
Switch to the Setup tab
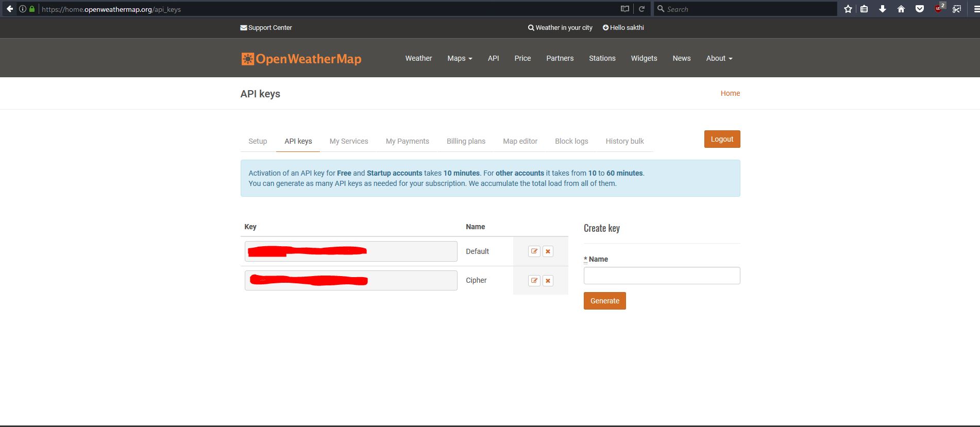point(258,141)
